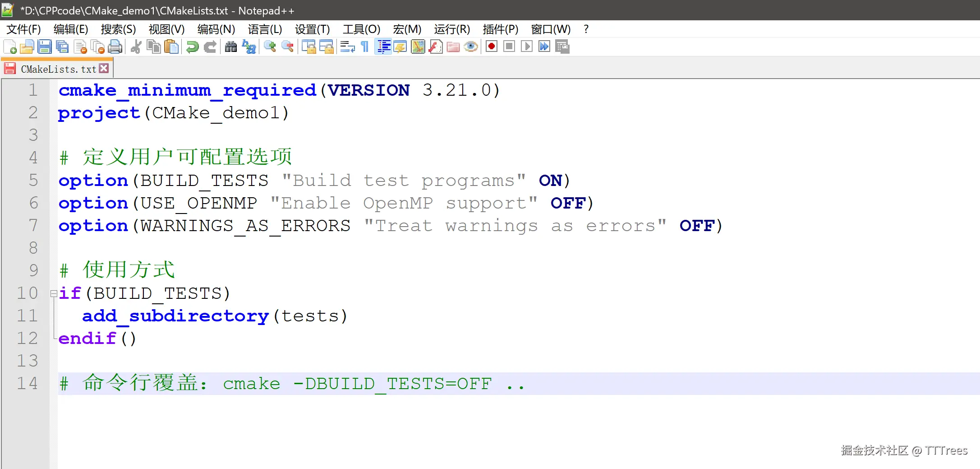
Task: Click the Replace icon
Action: tap(248, 46)
